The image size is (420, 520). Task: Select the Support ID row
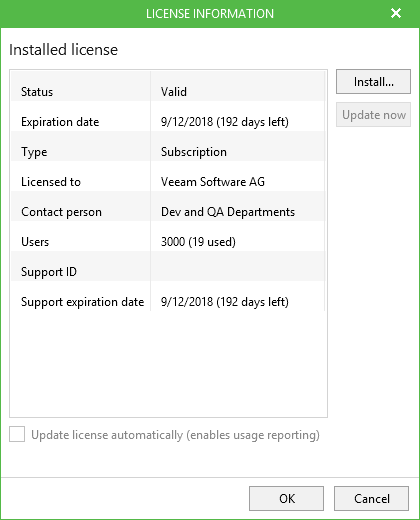168,272
